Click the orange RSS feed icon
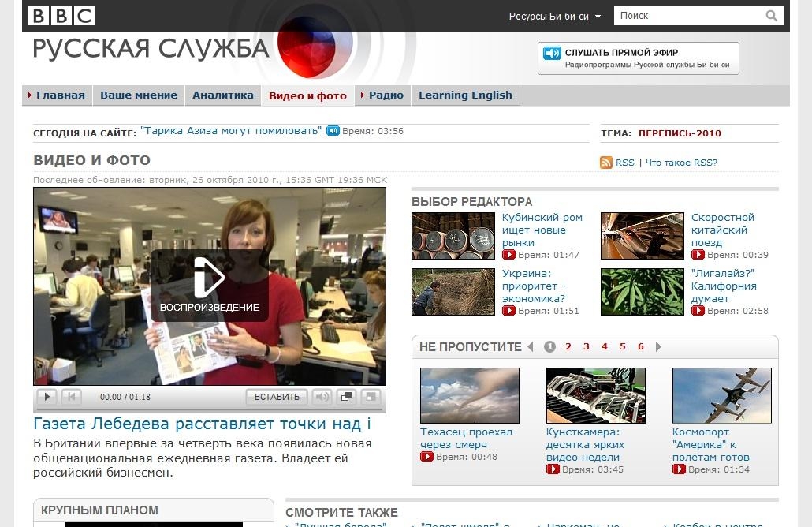Image resolution: width=812 pixels, height=527 pixels. coord(606,163)
